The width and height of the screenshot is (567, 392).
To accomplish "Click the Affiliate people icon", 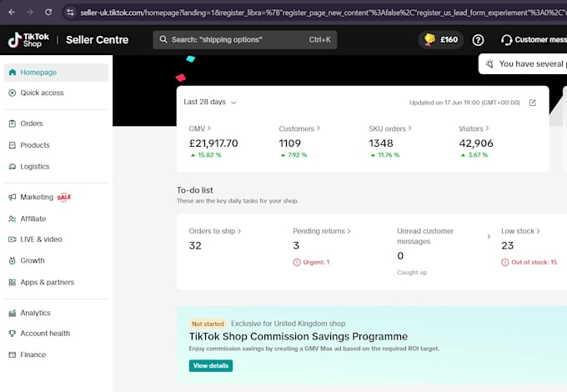I will [x=13, y=219].
